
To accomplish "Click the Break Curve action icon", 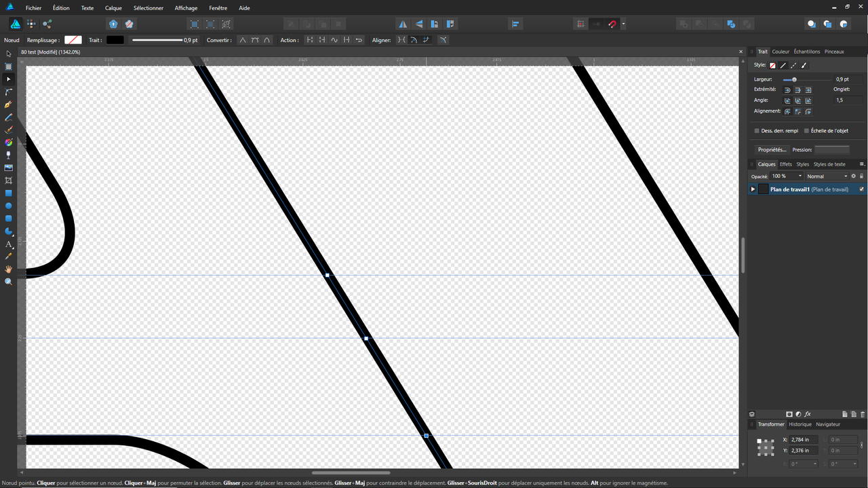I will pos(310,40).
